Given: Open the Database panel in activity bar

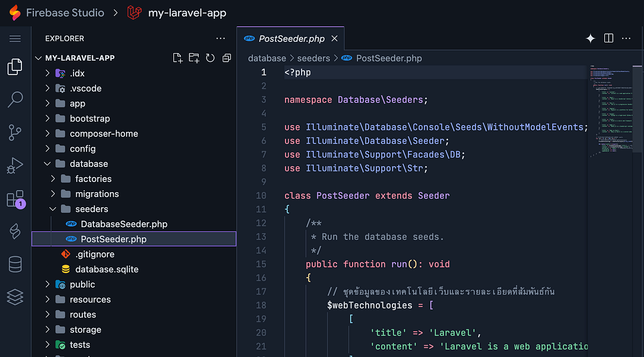Looking at the screenshot, I should click(x=14, y=264).
